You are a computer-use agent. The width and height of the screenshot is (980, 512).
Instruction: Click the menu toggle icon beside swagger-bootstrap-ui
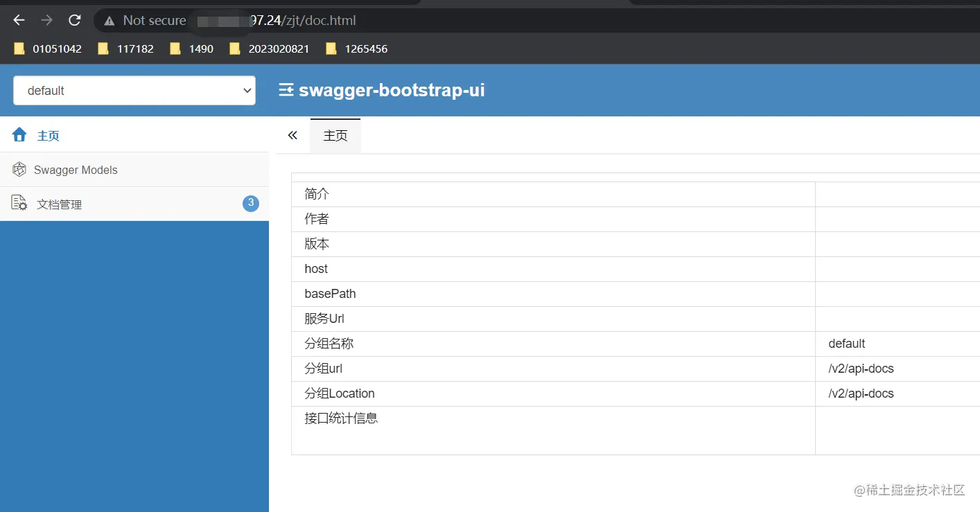click(286, 90)
